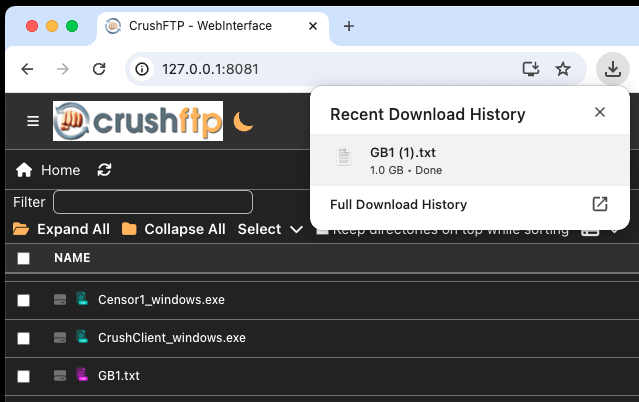The width and height of the screenshot is (639, 402).
Task: Open the browser Downloads toolbar button
Action: pos(613,69)
